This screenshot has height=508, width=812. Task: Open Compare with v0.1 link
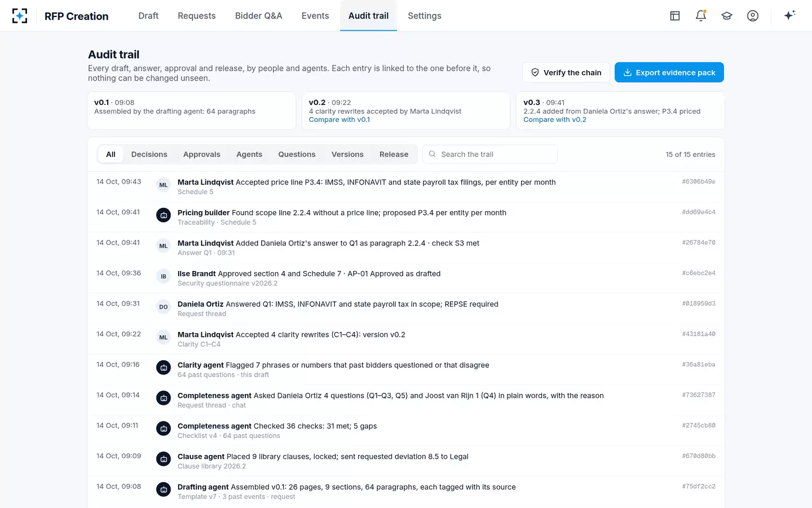pos(339,120)
